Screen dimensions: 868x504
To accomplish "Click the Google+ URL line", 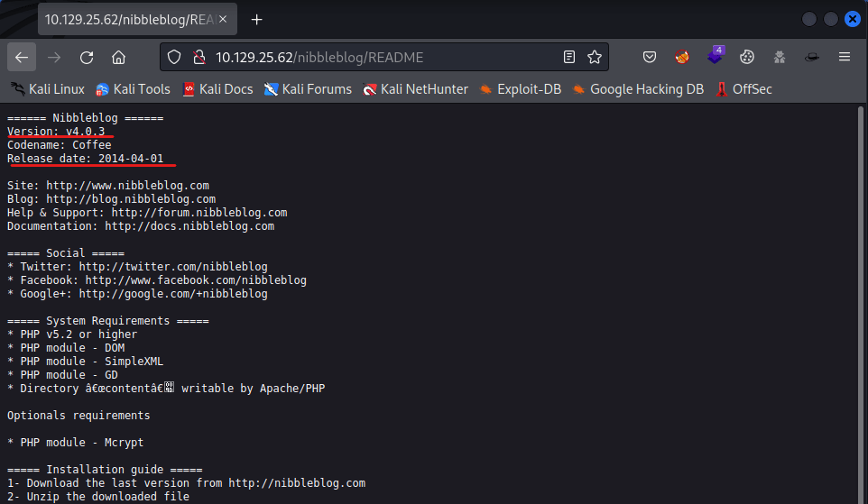I will tap(137, 294).
